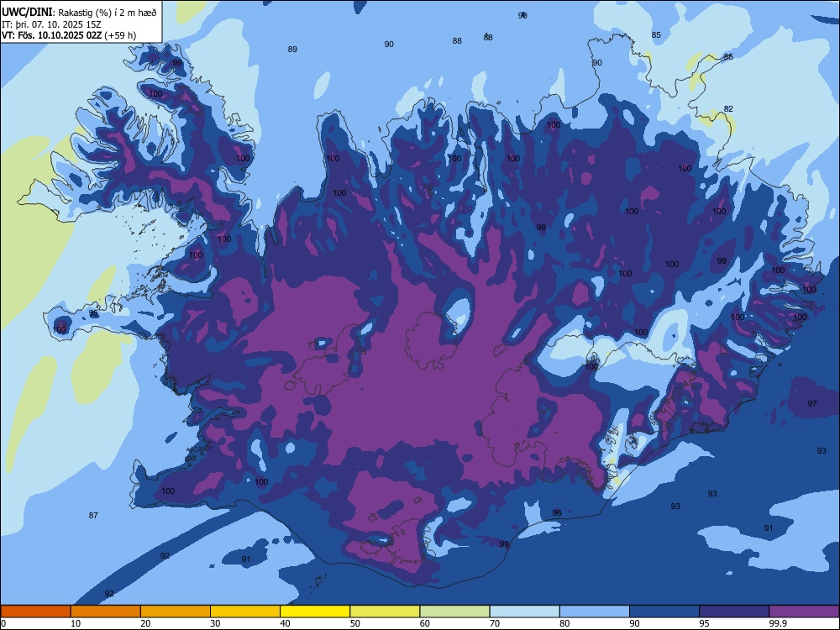Click the 'UWC/DINI' title text
The height and width of the screenshot is (630, 840).
pyautogui.click(x=27, y=12)
